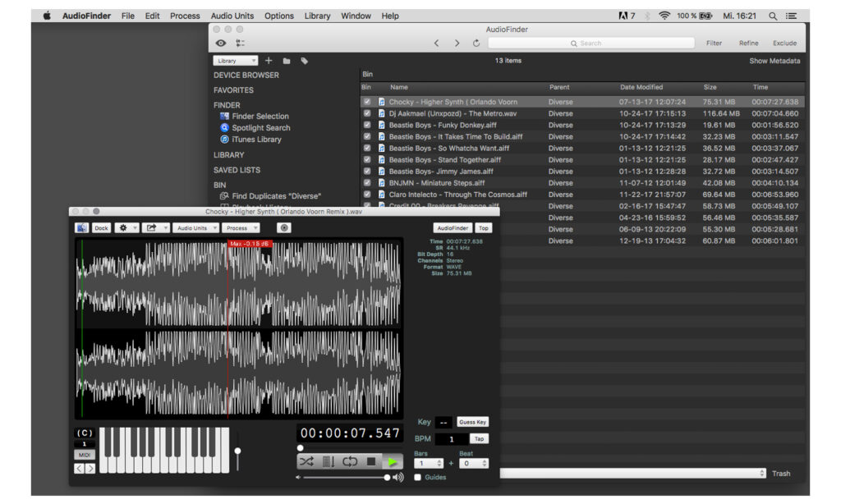Click the Bars stepper arrows
The width and height of the screenshot is (841, 504).
click(439, 463)
